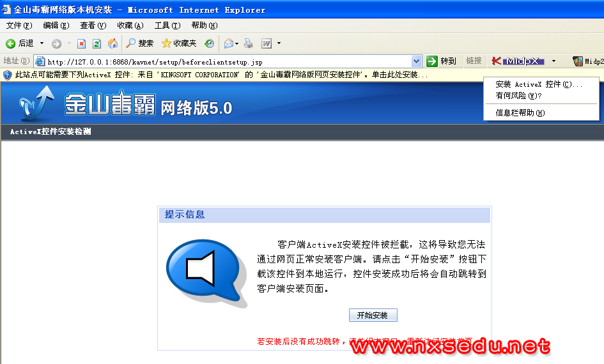Click the grey Forward arrow icon
The image size is (604, 364).
click(x=57, y=44)
